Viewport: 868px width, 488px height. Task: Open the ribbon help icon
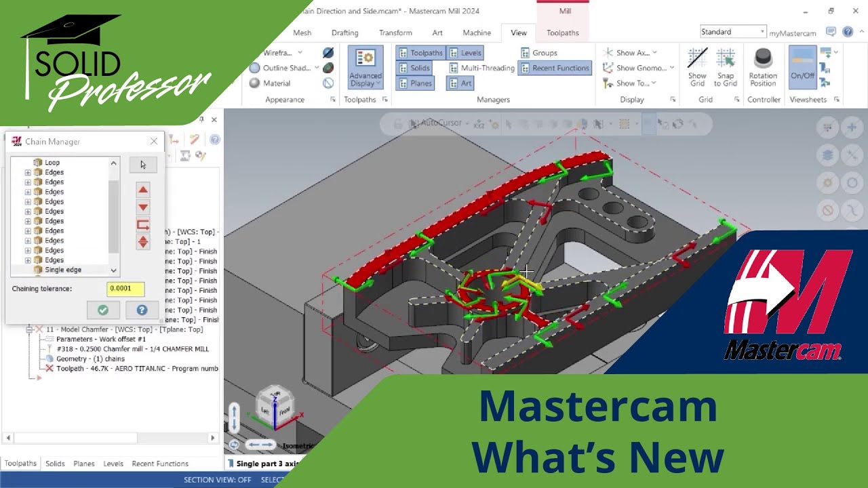coord(848,32)
